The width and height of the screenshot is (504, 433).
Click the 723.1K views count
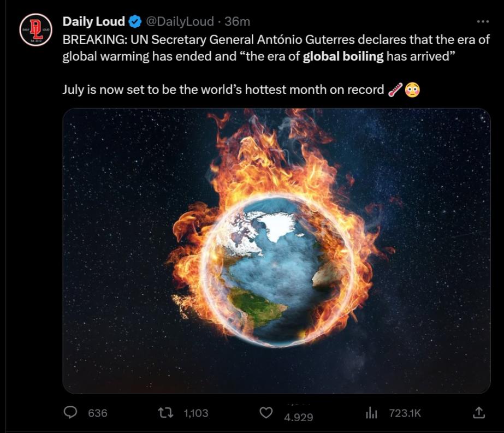click(405, 413)
